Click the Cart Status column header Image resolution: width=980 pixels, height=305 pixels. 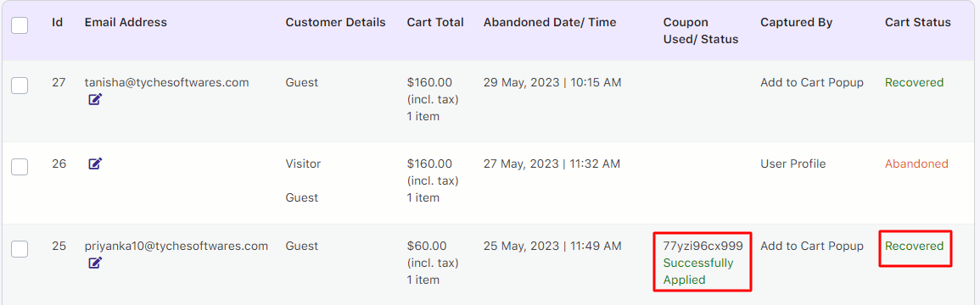click(917, 23)
